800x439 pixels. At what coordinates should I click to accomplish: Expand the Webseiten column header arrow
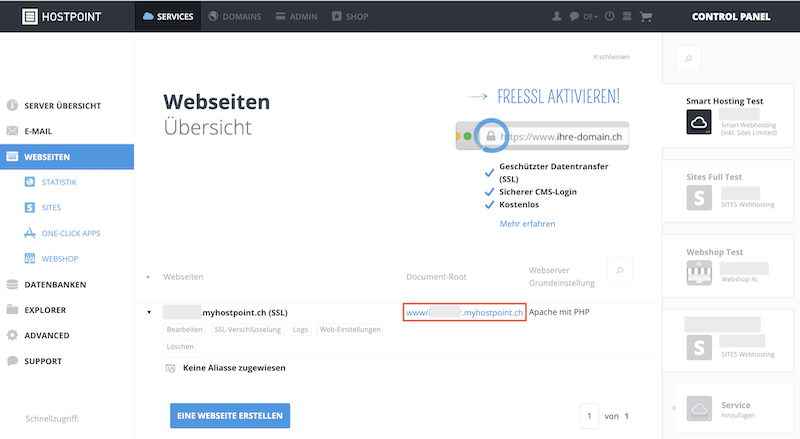(x=148, y=277)
